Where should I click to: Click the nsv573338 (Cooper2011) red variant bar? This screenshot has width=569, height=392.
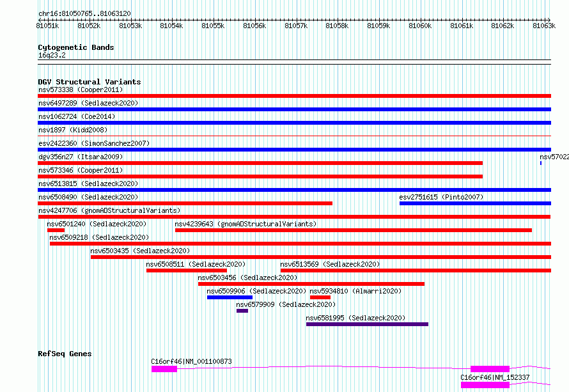294,96
